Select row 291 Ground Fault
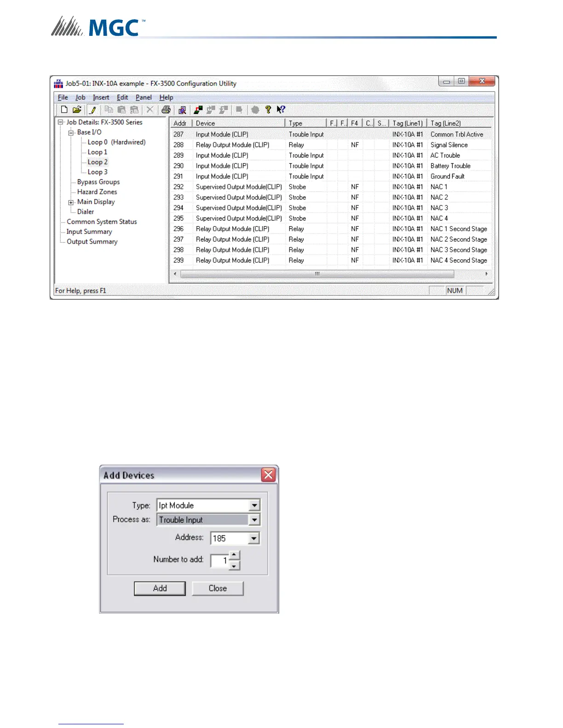563x728 pixels. click(x=330, y=176)
